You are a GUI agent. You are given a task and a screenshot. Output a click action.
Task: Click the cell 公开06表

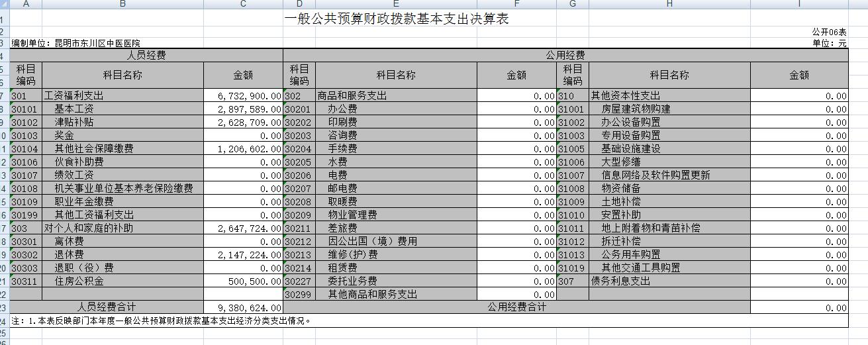[829, 32]
